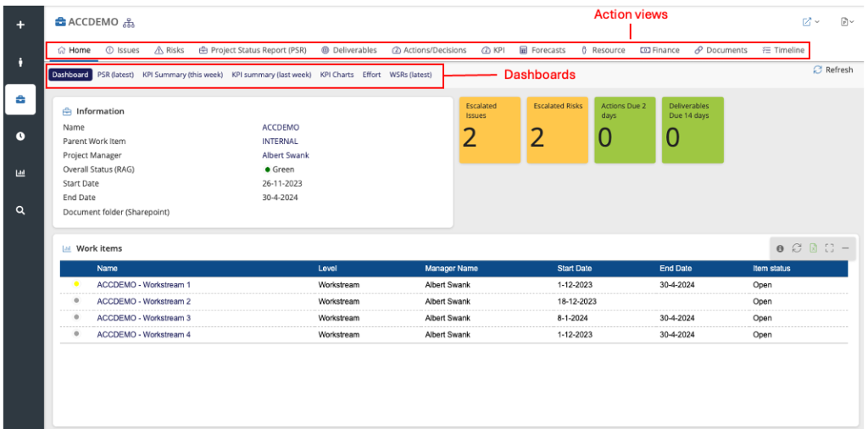
Task: Select the clock icon in sidebar
Action: click(20, 136)
